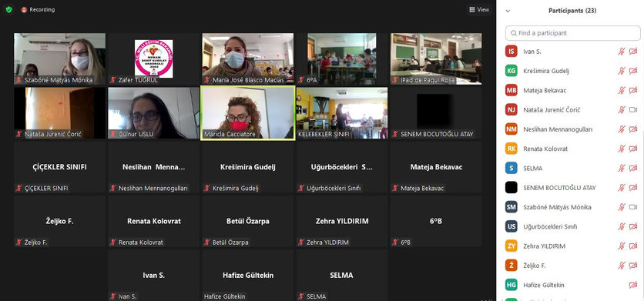Click the red Recording indicator
644x301 pixels.
pyautogui.click(x=38, y=9)
